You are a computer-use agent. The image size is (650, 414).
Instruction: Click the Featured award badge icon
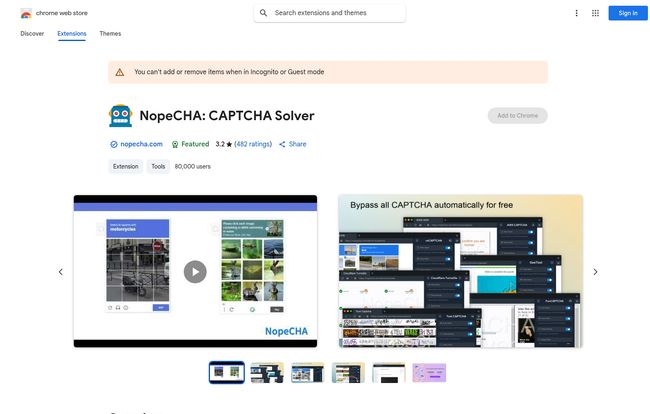pos(175,144)
